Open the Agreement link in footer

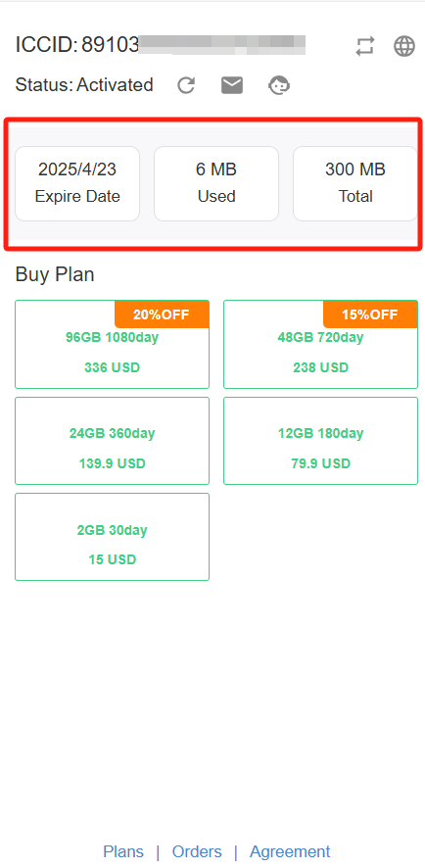coord(290,851)
